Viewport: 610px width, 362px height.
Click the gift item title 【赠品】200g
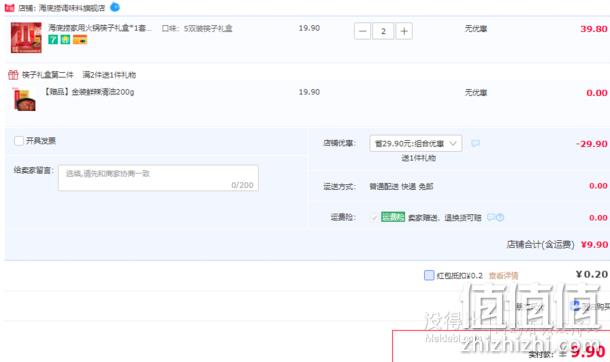(89, 92)
